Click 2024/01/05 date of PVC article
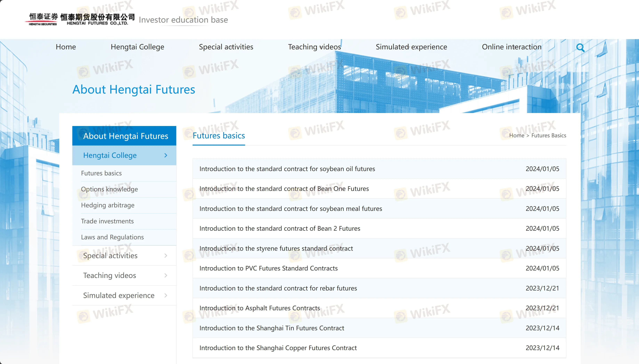The height and width of the screenshot is (364, 639). [x=542, y=268]
